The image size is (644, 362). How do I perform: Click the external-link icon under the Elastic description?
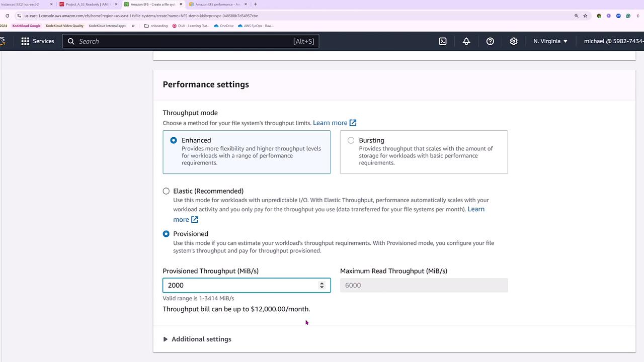click(195, 220)
